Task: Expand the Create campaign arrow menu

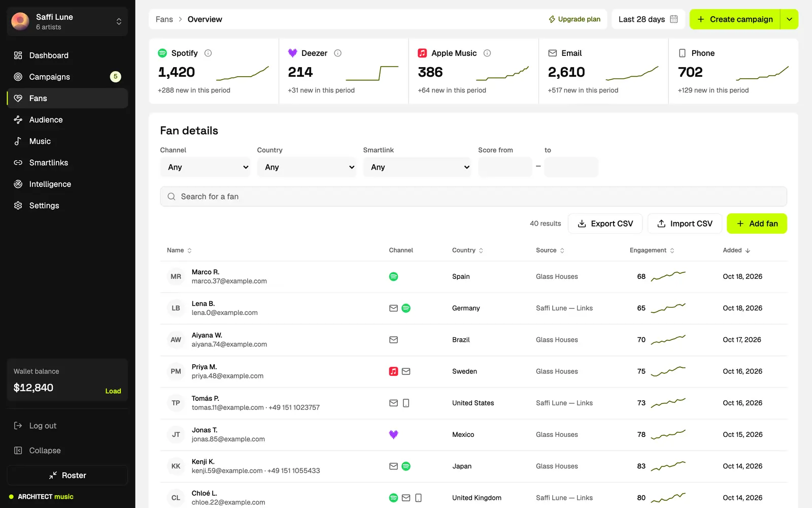Action: pyautogui.click(x=789, y=19)
